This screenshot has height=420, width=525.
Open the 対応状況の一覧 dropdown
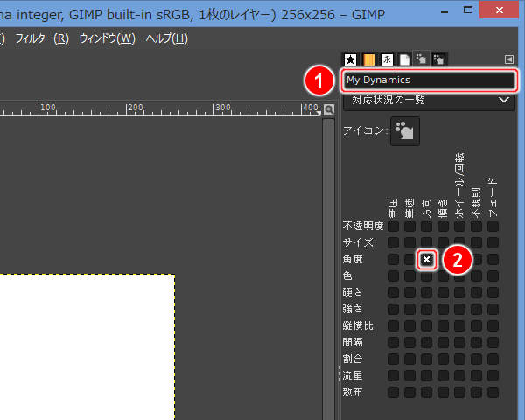click(428, 101)
